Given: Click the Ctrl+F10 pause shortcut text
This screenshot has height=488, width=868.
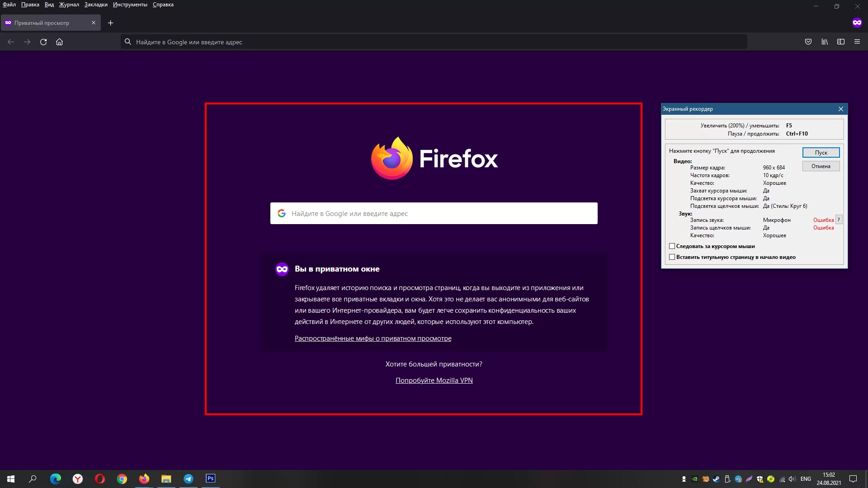Looking at the screenshot, I should [797, 134].
